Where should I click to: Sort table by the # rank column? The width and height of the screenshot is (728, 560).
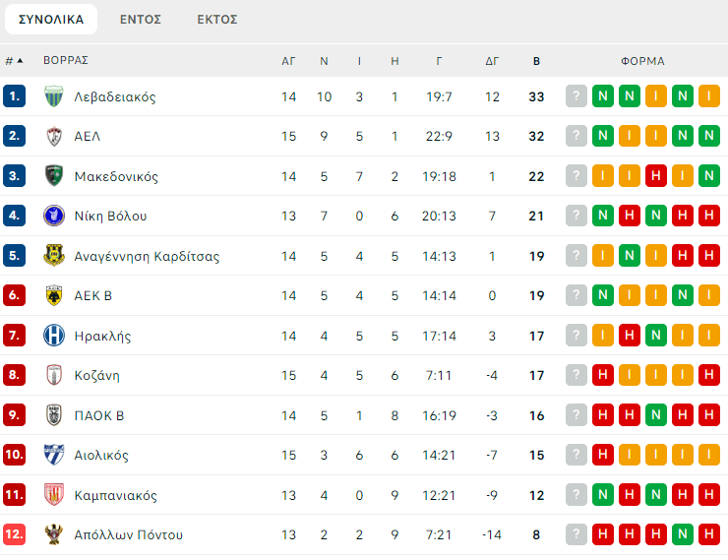click(14, 61)
